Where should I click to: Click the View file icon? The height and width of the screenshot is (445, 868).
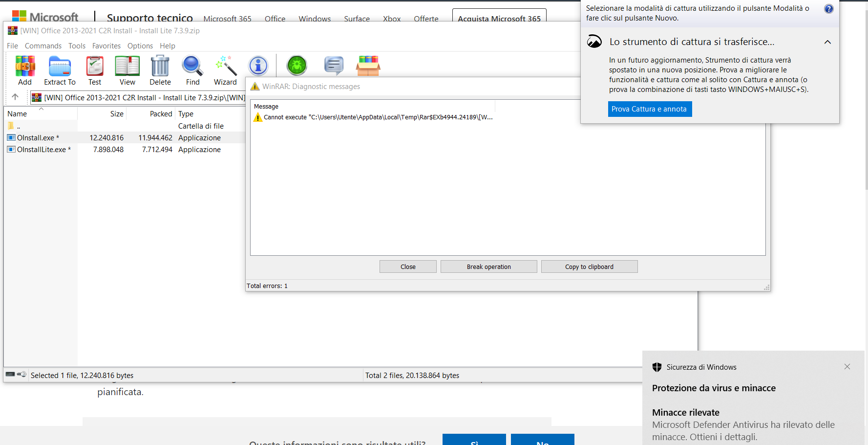click(x=127, y=66)
